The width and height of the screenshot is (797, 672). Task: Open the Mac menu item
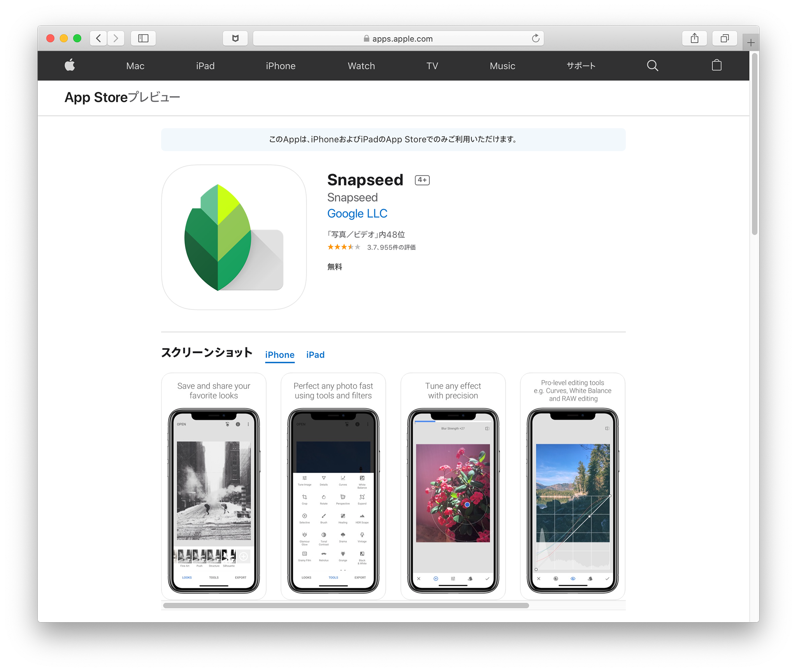pyautogui.click(x=135, y=66)
